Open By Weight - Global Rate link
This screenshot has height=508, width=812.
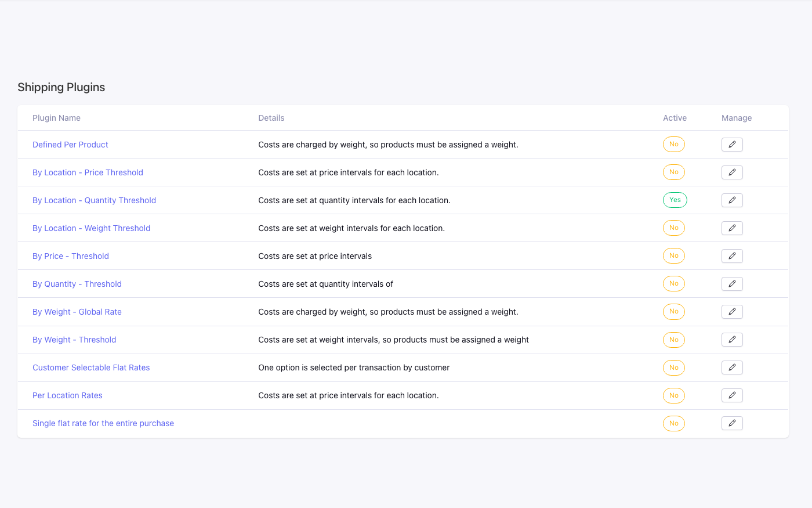77,312
